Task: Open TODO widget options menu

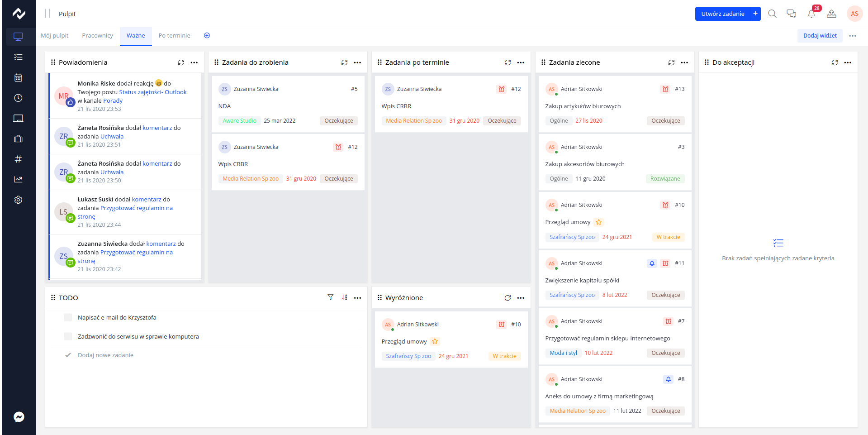Action: tap(357, 298)
